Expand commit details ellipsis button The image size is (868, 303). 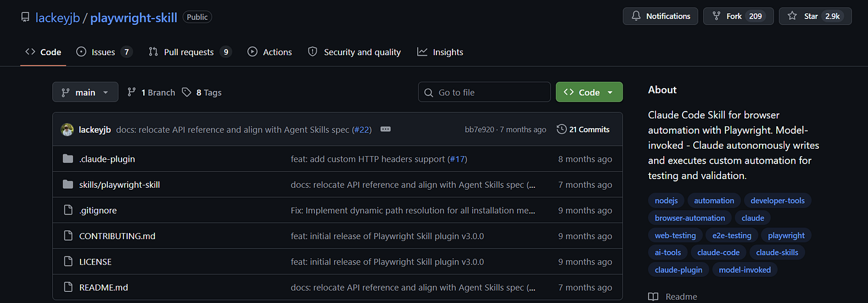(385, 130)
